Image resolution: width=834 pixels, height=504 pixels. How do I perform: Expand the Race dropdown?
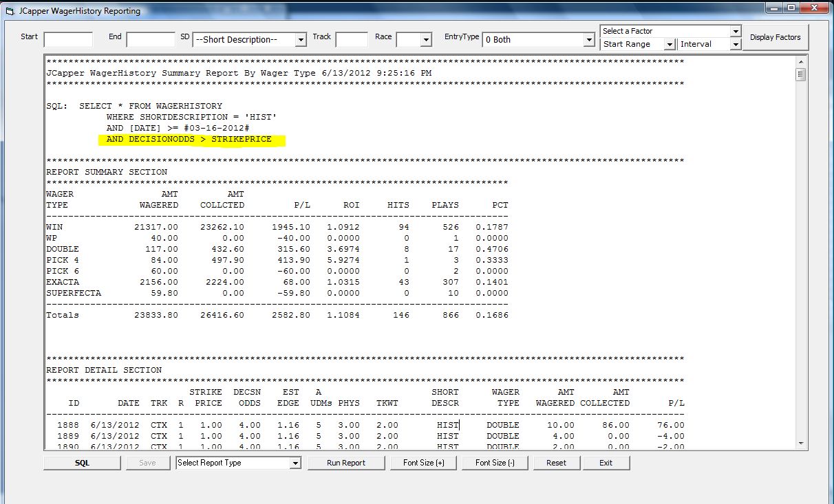(426, 41)
